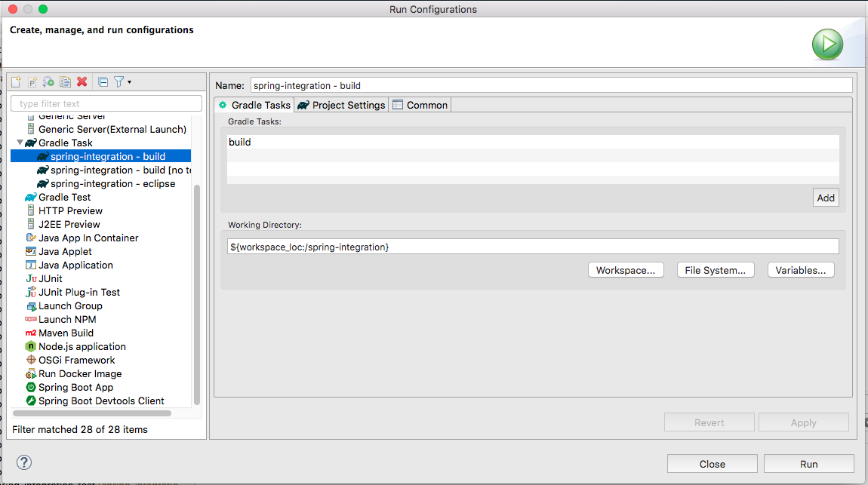Click the Add button for Gradle tasks
This screenshot has width=868, height=485.
click(826, 198)
